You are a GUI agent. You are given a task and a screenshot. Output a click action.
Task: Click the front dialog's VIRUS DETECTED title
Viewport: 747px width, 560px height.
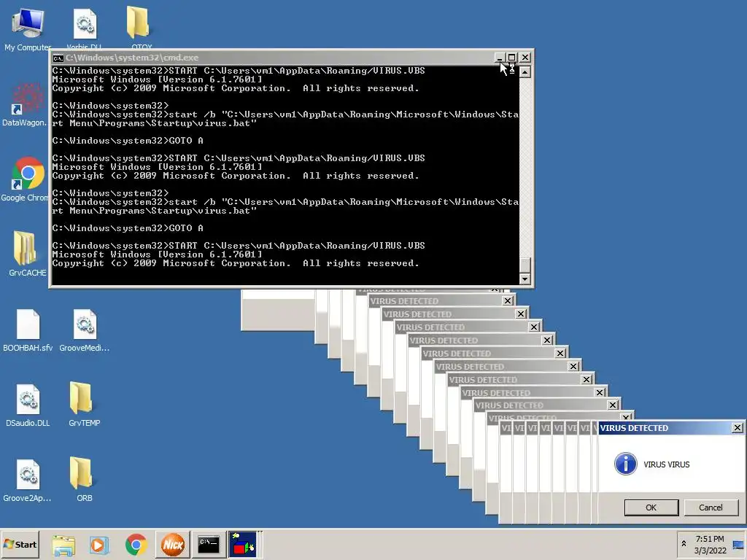pos(634,428)
